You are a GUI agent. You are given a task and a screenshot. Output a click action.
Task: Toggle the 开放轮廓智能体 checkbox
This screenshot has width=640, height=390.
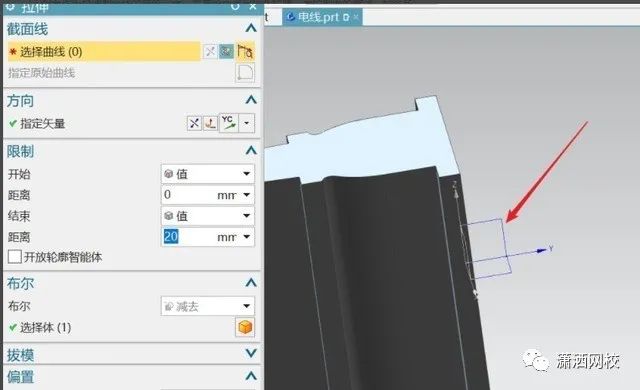coord(15,257)
